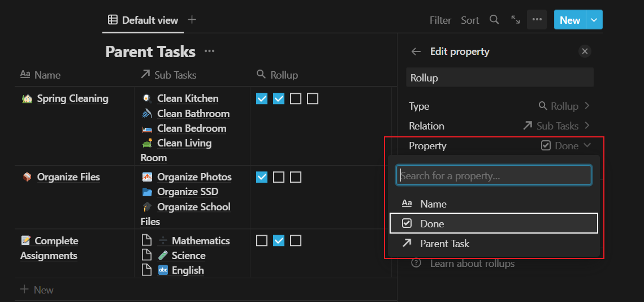Image resolution: width=644 pixels, height=302 pixels.
Task: Click the search magnifier icon in toolbar
Action: 495,20
